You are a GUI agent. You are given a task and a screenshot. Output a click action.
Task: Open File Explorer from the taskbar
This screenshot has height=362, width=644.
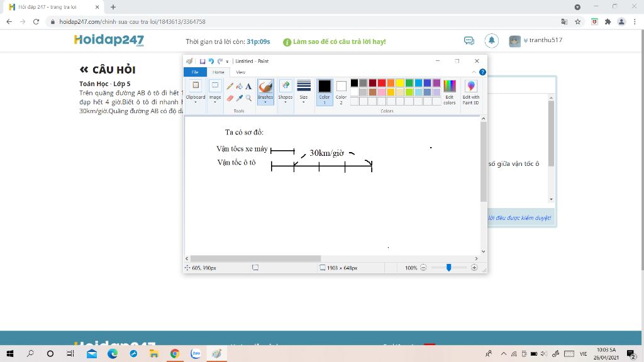tap(154, 353)
